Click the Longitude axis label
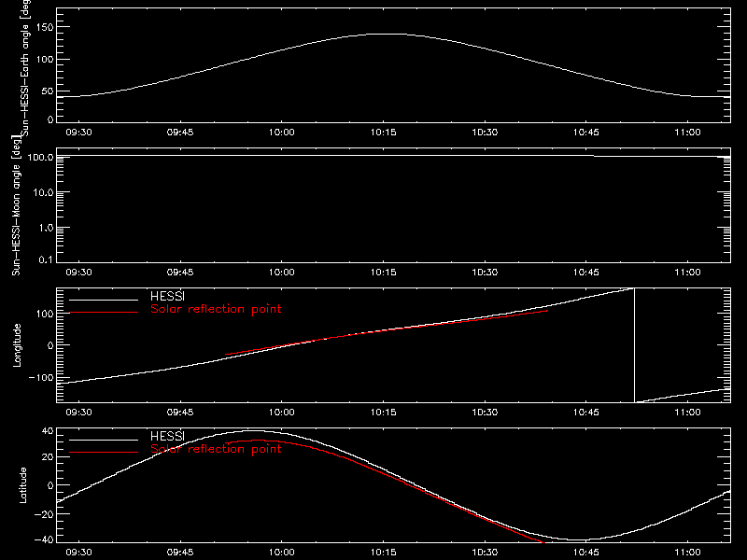The height and width of the screenshot is (560, 747). (17, 345)
